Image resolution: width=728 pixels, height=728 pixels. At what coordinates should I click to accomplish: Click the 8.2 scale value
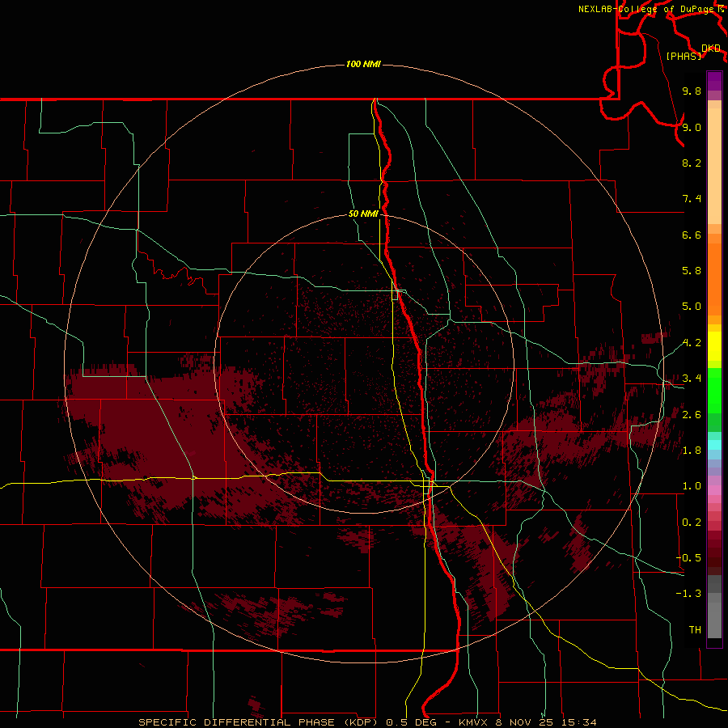tap(692, 163)
